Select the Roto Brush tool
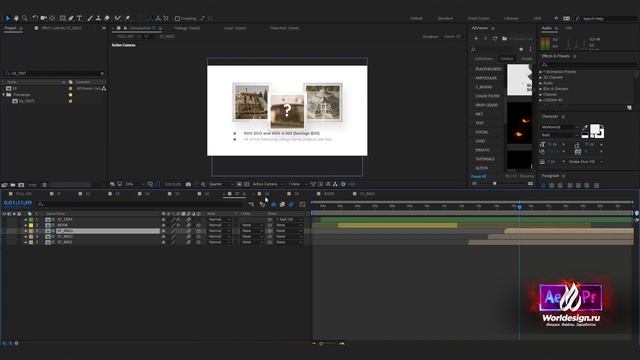640x360 pixels. pos(118,18)
